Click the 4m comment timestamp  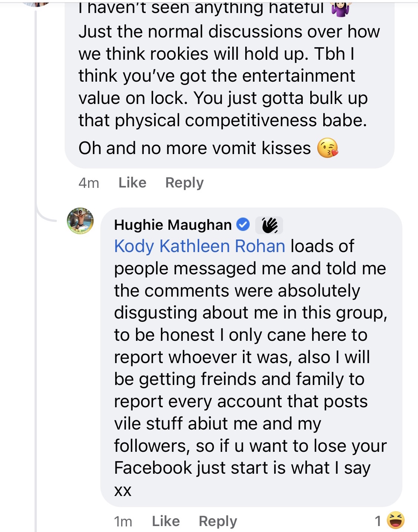(89, 183)
